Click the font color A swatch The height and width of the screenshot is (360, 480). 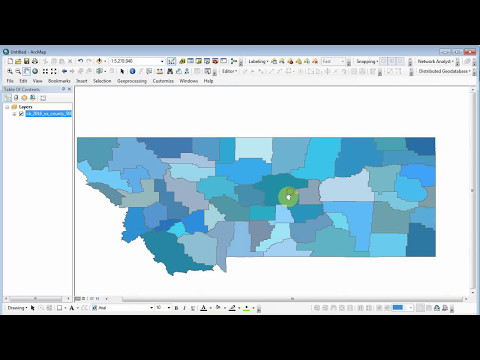(x=204, y=308)
